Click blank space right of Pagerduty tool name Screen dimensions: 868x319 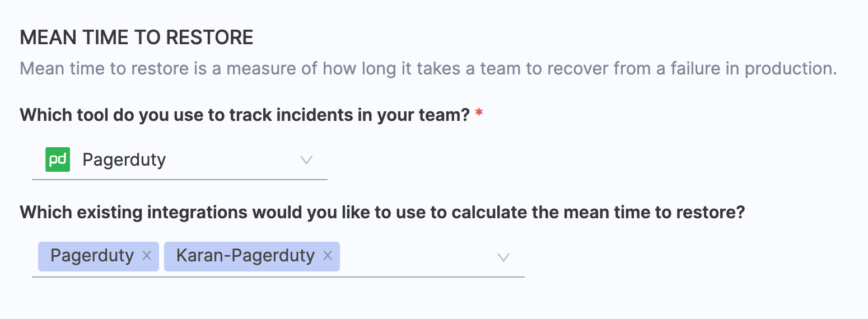click(230, 160)
